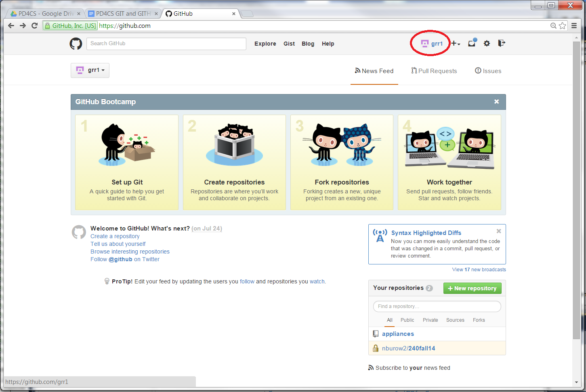Click the sign out icon in header
Viewport: 586px width, 392px height.
502,43
